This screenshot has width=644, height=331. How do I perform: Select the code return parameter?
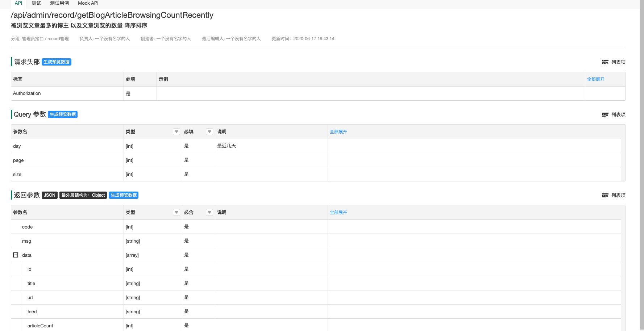pyautogui.click(x=27, y=227)
